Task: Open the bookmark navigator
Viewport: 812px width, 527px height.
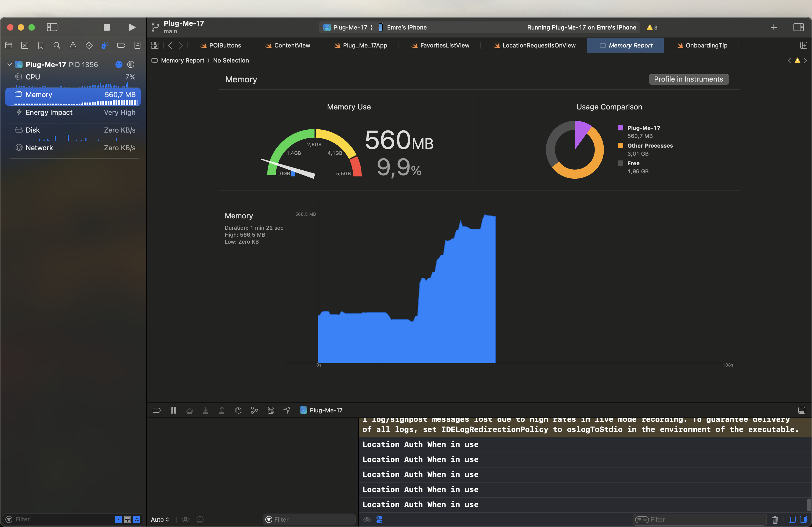Action: click(41, 45)
